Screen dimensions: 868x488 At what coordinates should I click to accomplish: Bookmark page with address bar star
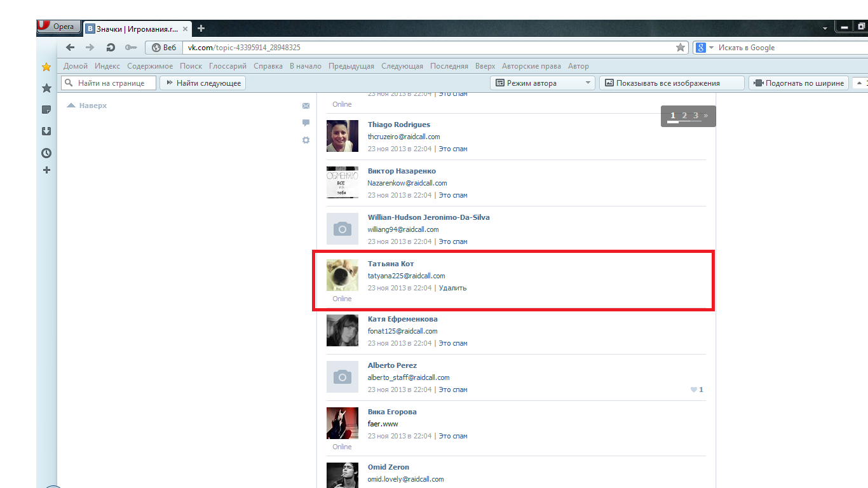[x=681, y=48]
